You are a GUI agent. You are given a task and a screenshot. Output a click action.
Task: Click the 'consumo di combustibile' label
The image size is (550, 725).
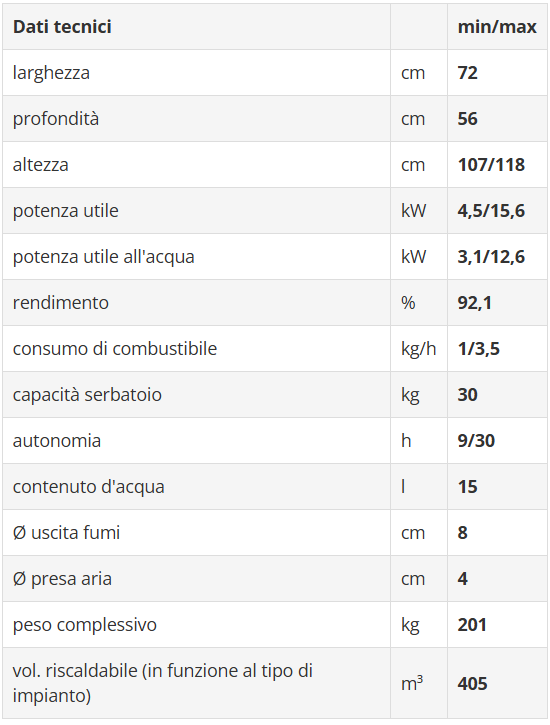point(115,349)
